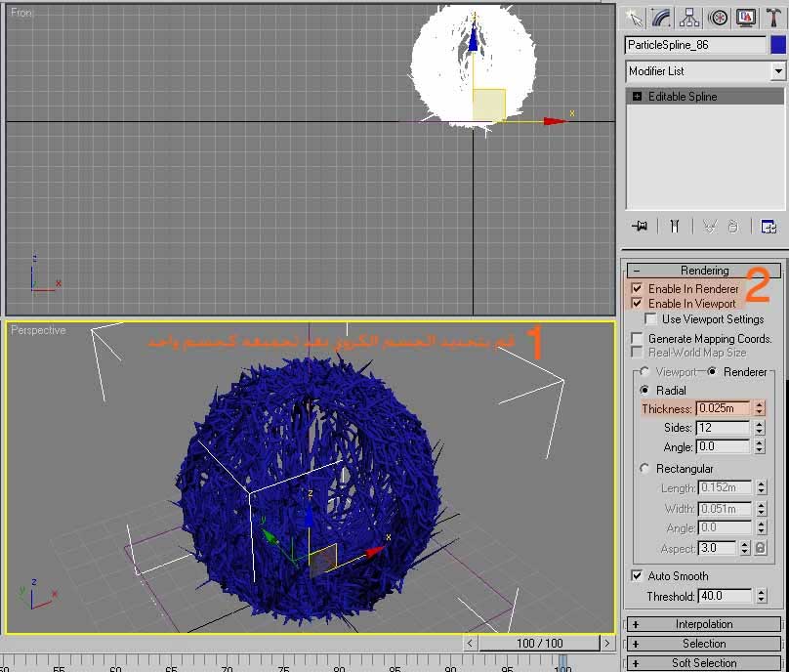Image resolution: width=789 pixels, height=672 pixels.
Task: Click the Aspect spinner arrows
Action: pos(745,548)
